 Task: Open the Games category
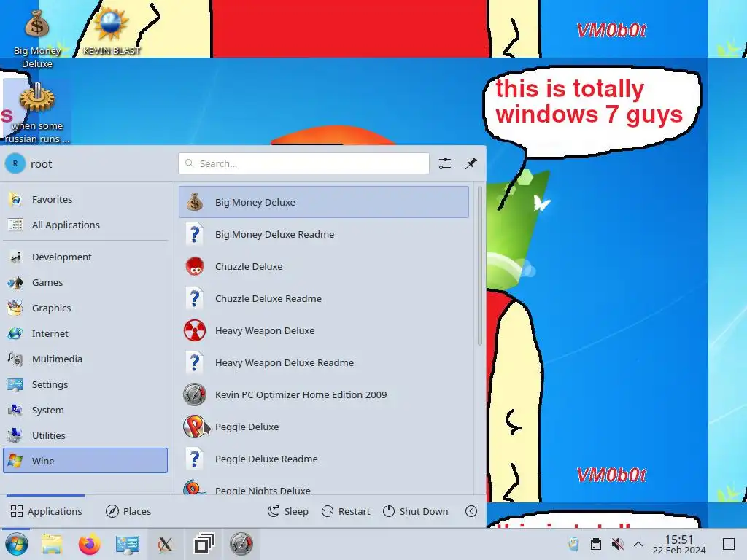(85, 282)
